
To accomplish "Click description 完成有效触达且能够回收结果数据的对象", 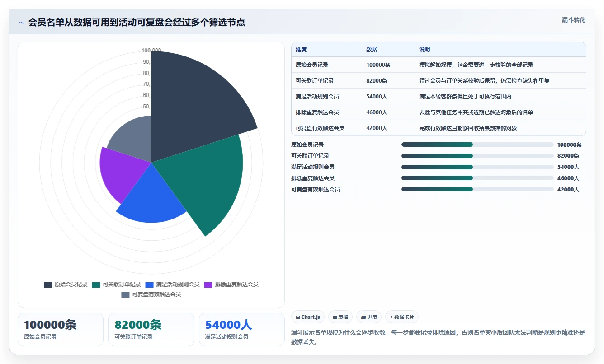I will [x=468, y=128].
